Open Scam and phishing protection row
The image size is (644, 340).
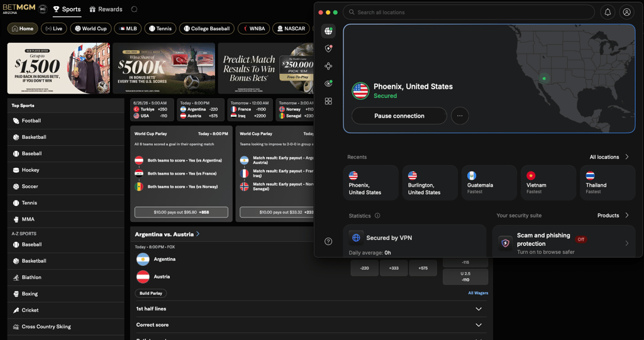coord(563,241)
